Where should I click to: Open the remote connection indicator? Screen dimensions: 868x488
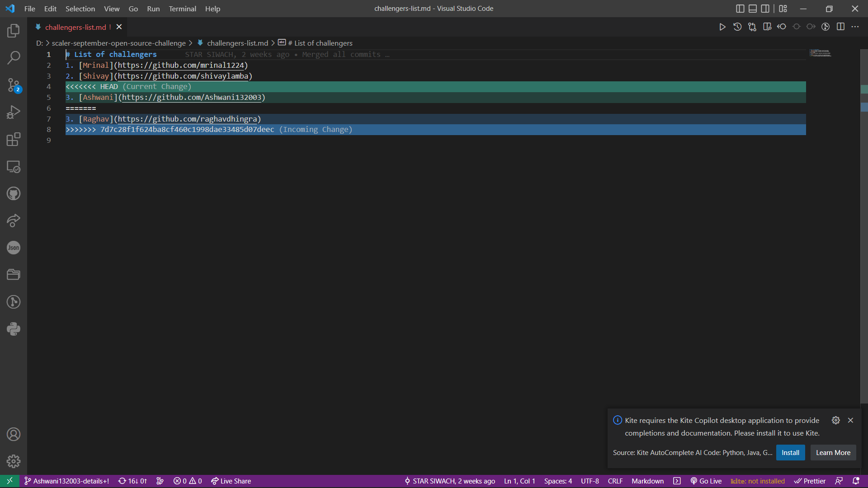pos(10,481)
